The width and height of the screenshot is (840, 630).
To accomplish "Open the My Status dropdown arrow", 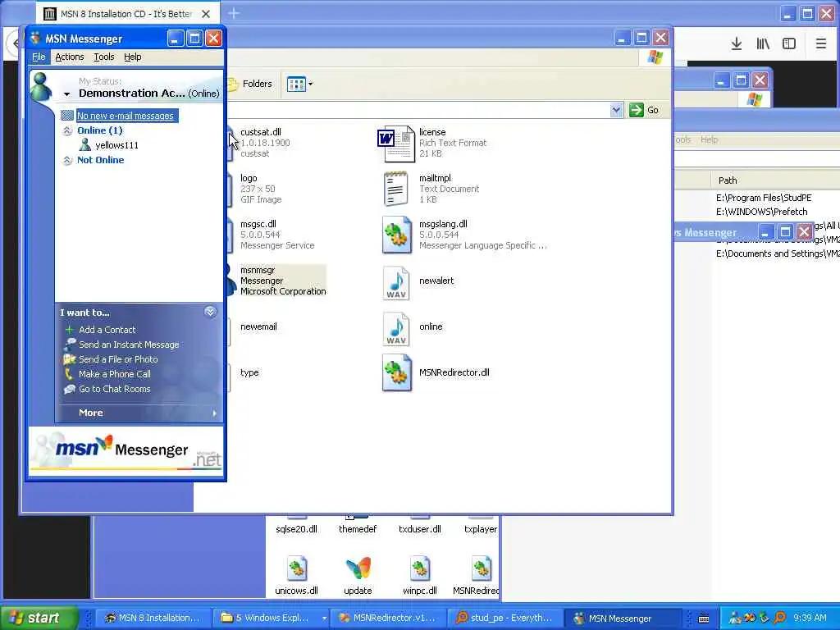I will click(67, 94).
